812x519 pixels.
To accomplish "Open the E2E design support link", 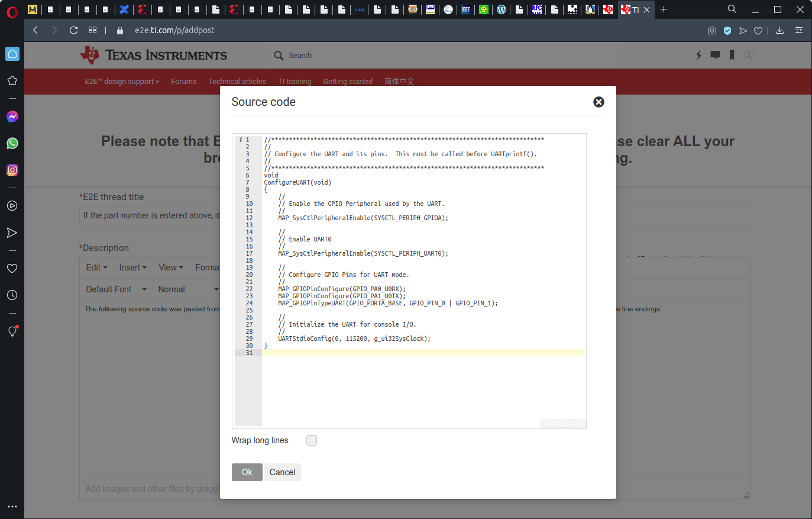I will 122,82.
